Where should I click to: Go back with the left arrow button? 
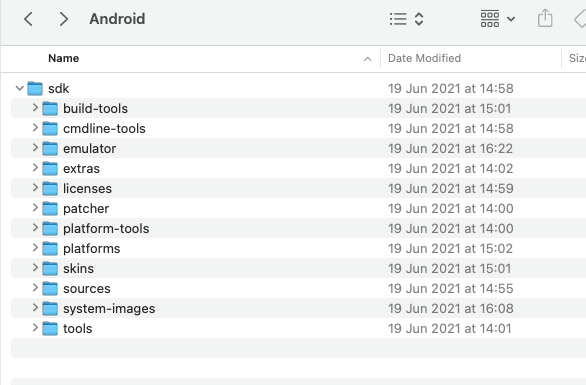point(28,19)
